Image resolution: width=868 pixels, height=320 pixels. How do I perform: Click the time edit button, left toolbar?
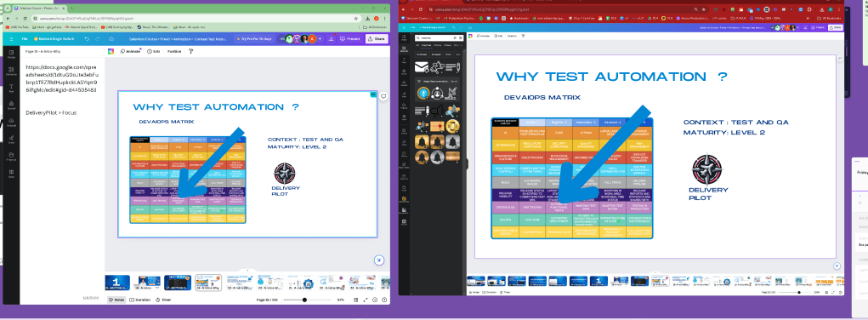[x=153, y=51]
